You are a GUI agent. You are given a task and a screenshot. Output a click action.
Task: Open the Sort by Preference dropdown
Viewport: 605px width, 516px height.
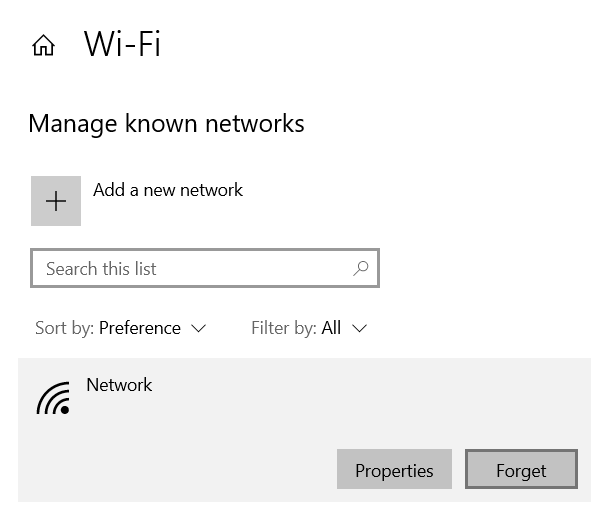121,328
